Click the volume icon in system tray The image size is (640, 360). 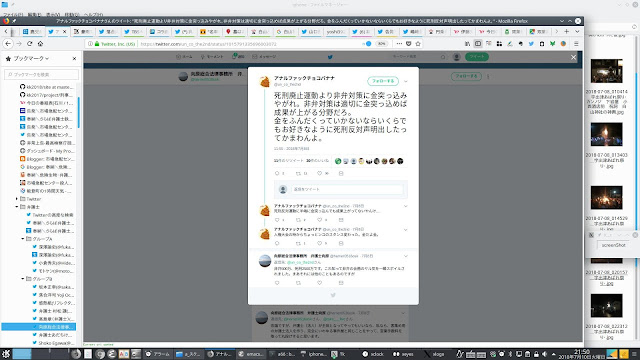point(544,354)
